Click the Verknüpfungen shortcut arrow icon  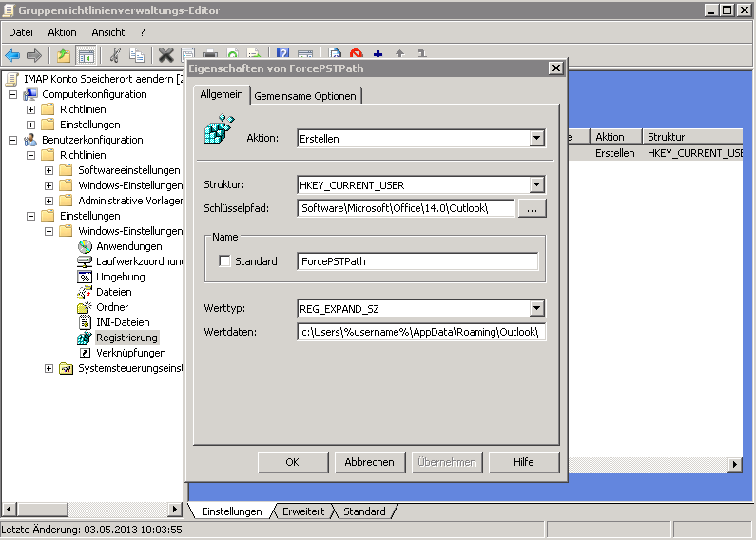click(x=85, y=353)
